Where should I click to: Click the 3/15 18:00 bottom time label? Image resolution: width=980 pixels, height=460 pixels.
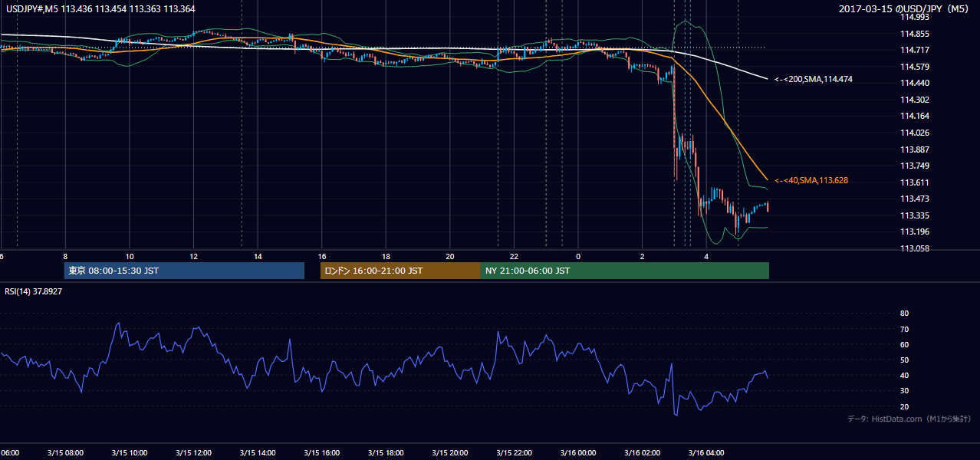(x=386, y=453)
